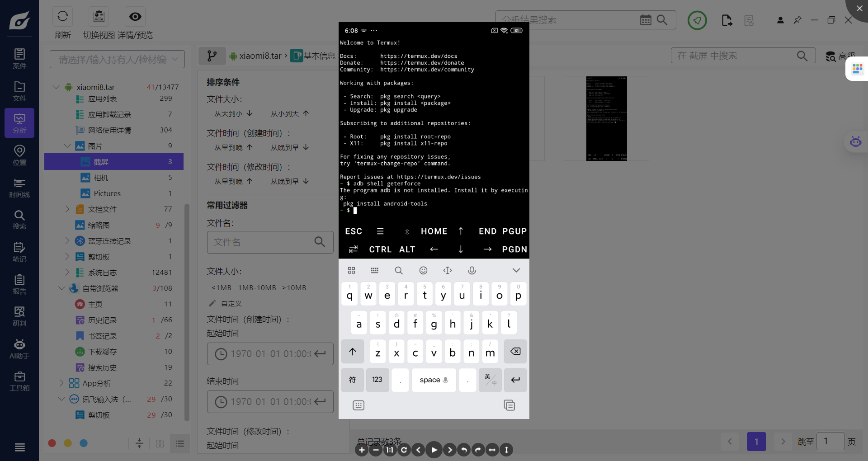
Task: Open the 报告 report section in sidebar
Action: (19, 284)
